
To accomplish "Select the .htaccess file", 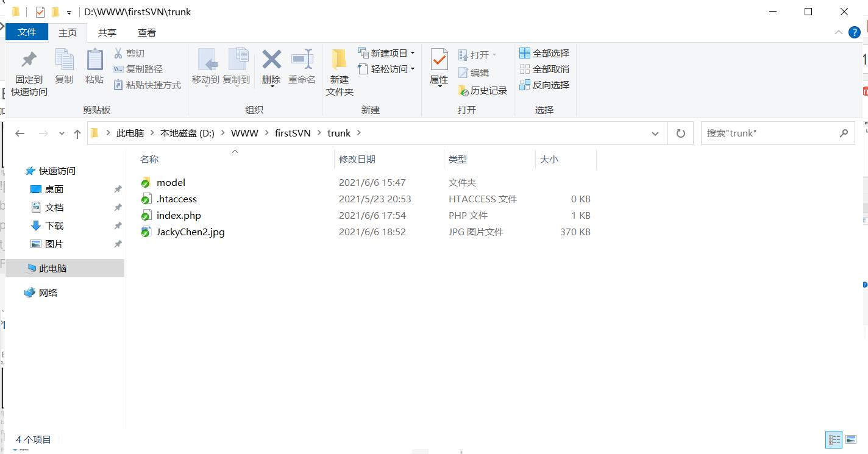I will [x=177, y=199].
